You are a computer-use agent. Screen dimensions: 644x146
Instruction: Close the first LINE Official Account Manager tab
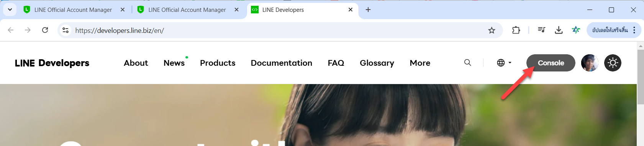[x=123, y=10]
